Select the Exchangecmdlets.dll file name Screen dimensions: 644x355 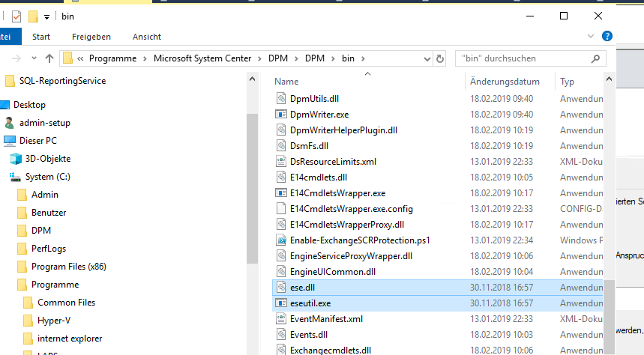(x=330, y=351)
